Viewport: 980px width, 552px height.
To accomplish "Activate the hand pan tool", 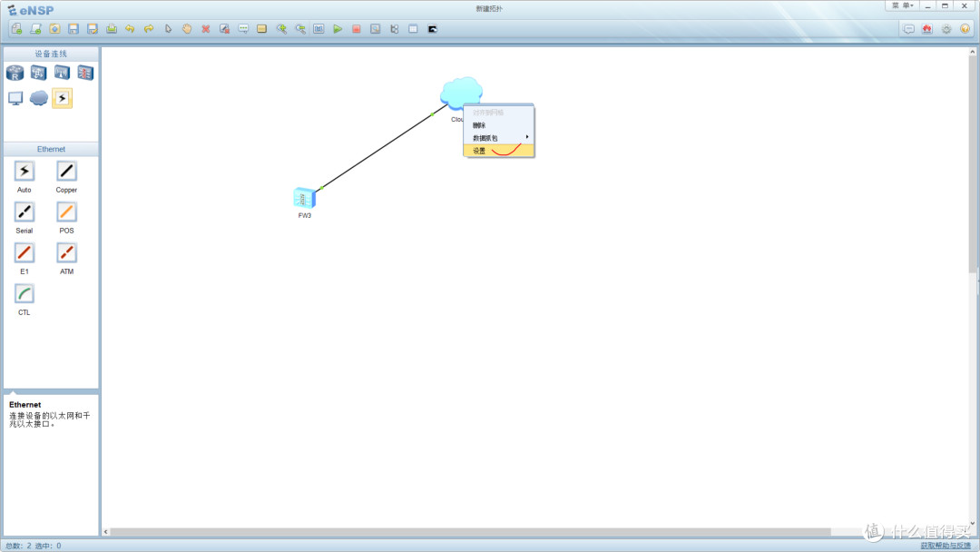I will 187,29.
